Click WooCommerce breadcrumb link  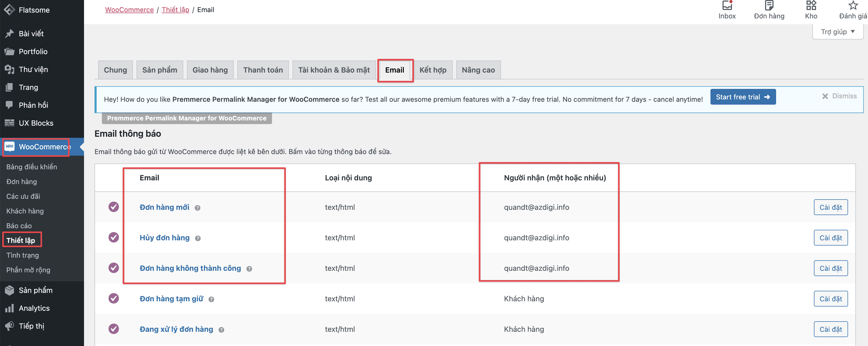(129, 10)
